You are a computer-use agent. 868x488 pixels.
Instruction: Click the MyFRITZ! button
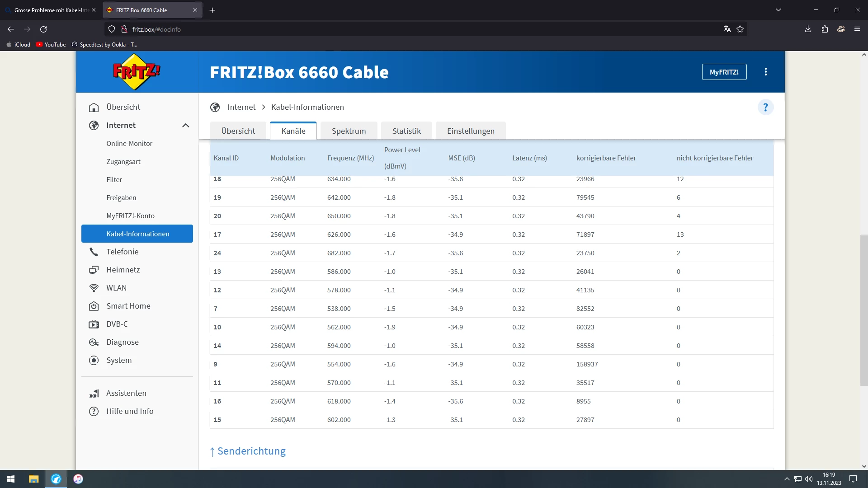(724, 72)
